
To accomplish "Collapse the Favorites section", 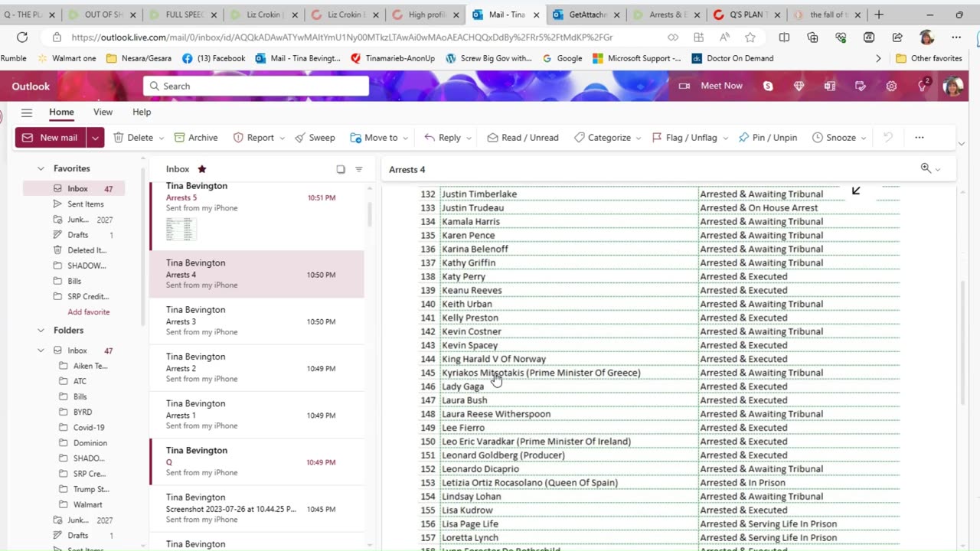I will (x=41, y=168).
